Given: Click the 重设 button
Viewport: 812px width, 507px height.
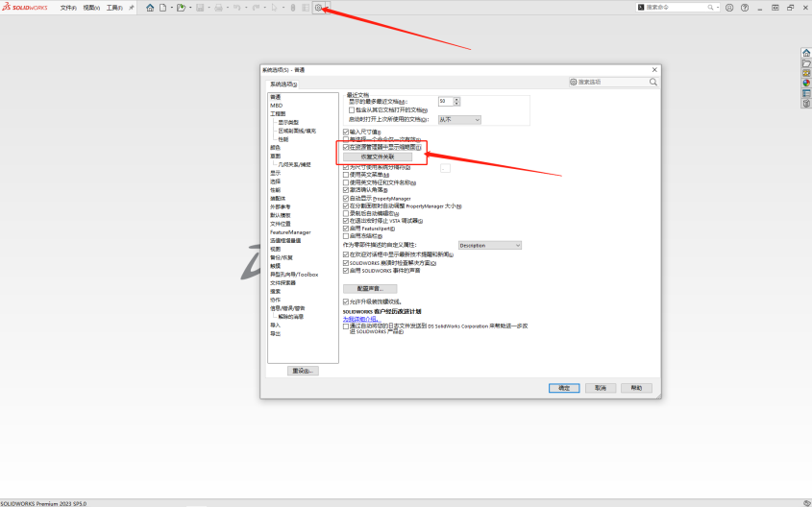Looking at the screenshot, I should [x=303, y=371].
